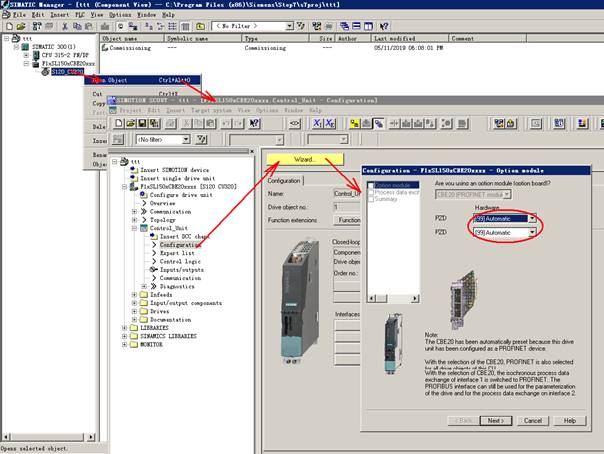The height and width of the screenshot is (454, 604).
Task: Open the first PZD Automatic dropdown
Action: 533,218
